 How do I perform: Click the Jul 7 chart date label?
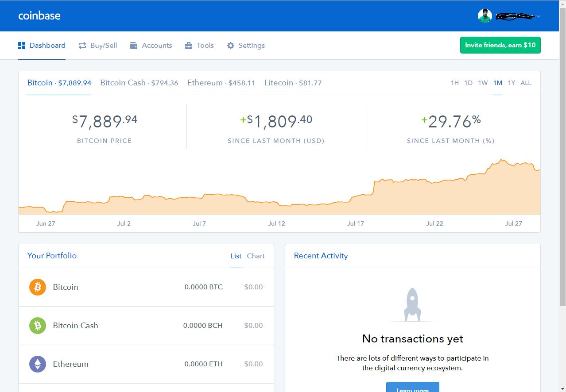pyautogui.click(x=199, y=223)
